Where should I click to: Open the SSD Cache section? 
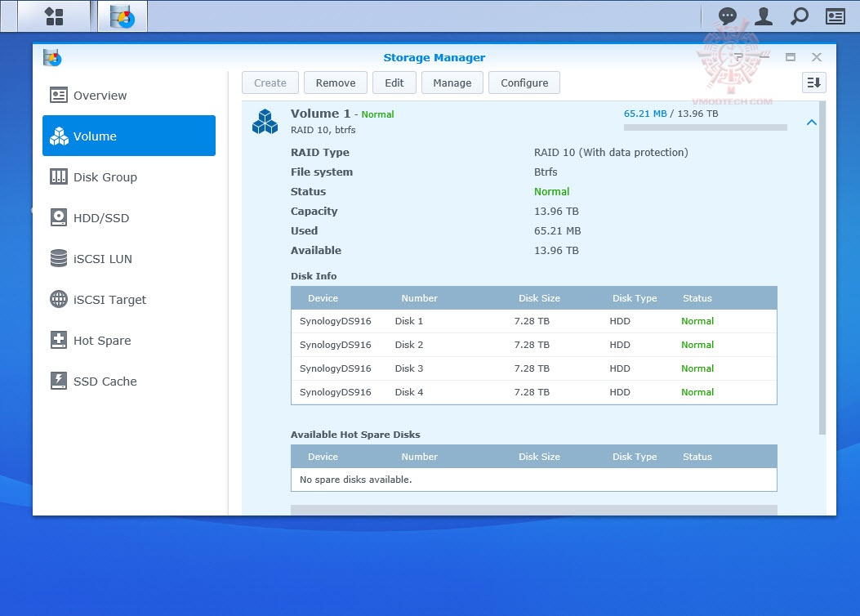click(129, 381)
